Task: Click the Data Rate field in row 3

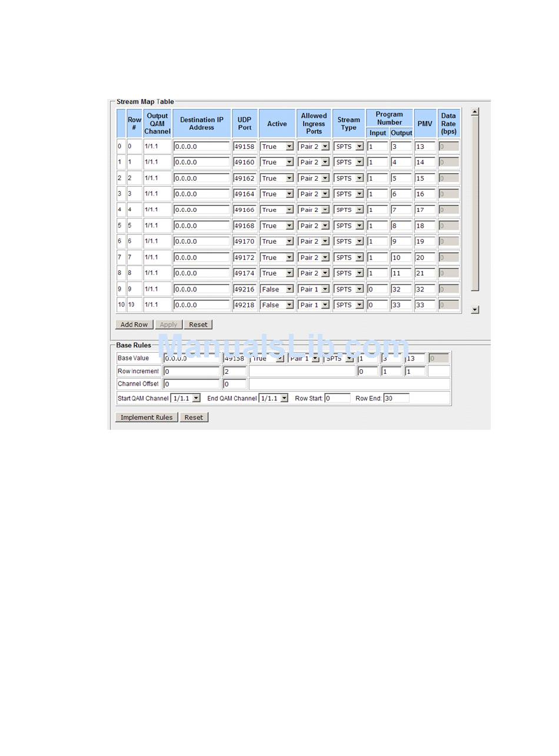Action: (448, 194)
